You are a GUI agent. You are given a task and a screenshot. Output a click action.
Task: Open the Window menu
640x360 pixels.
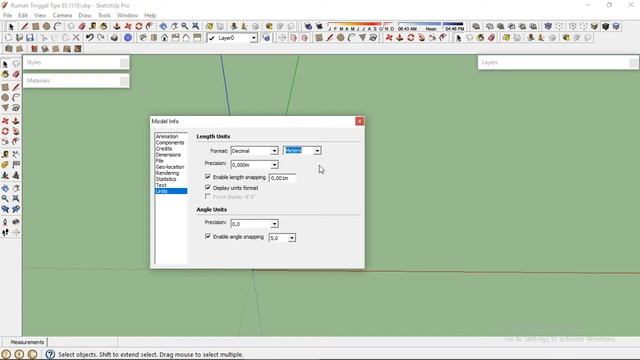(x=127, y=15)
